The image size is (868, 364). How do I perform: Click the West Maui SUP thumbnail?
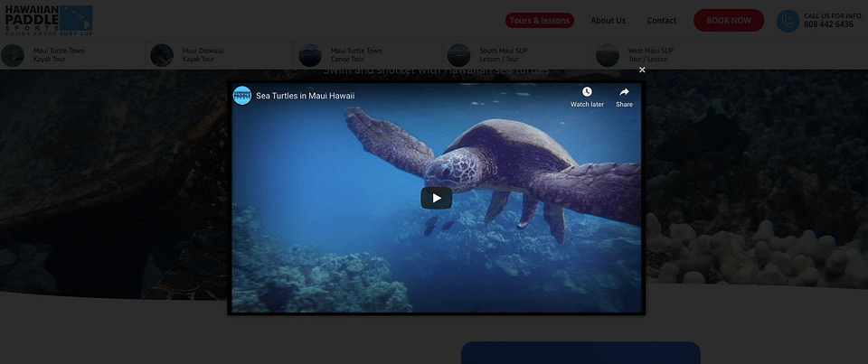[x=608, y=55]
